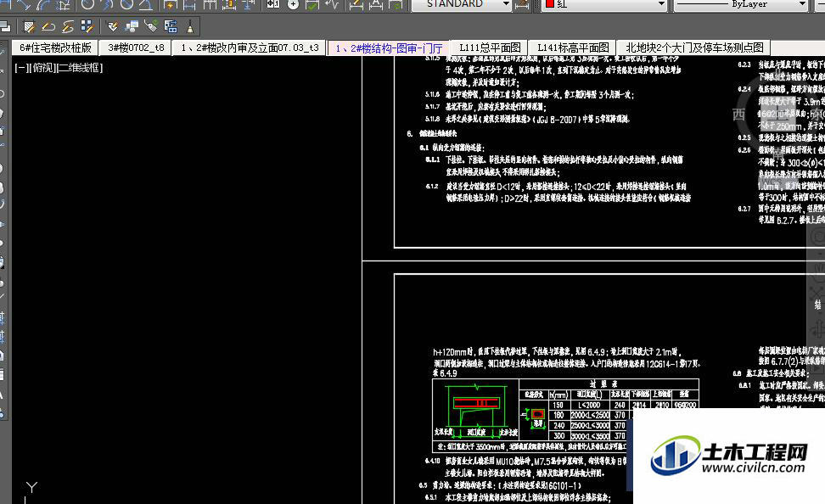
Task: Click the Dimension Break tool
Action: (249, 5)
